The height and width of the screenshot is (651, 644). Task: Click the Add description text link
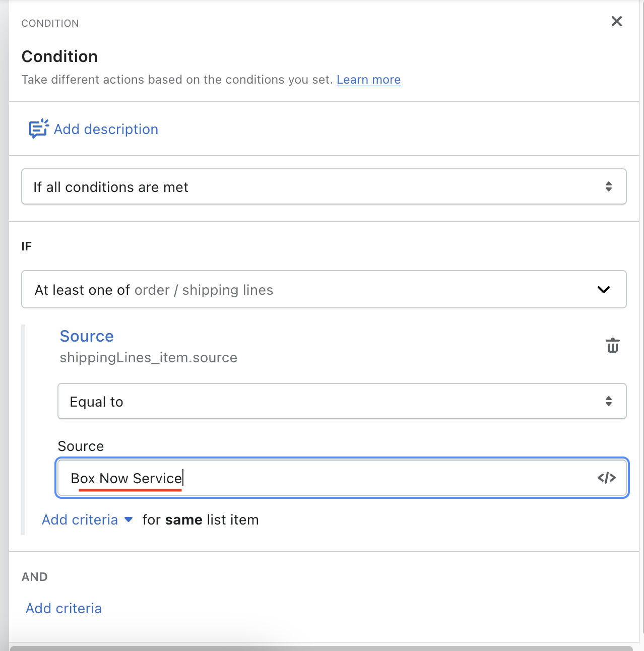[x=106, y=129]
